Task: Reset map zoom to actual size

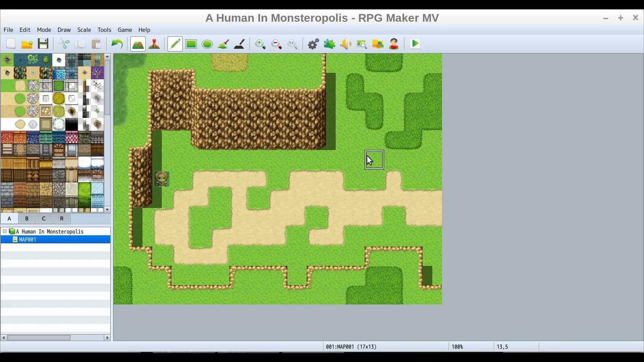Action: point(292,44)
